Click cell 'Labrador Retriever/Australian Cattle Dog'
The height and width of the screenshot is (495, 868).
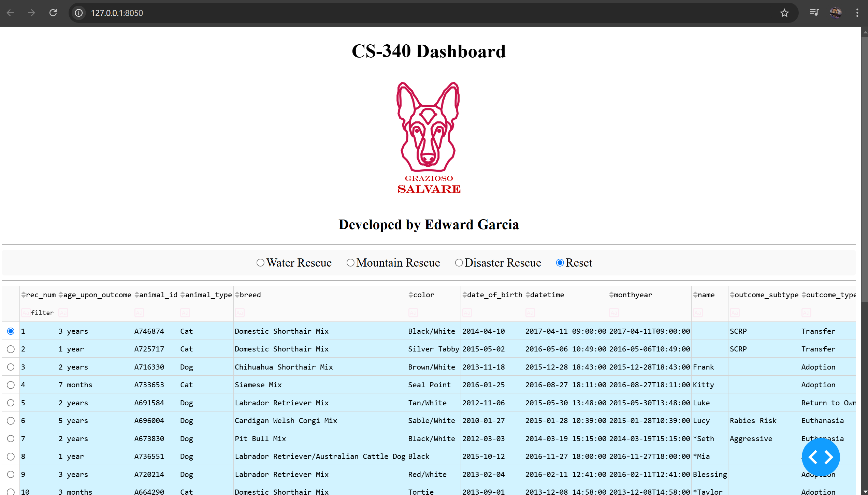[320, 456]
